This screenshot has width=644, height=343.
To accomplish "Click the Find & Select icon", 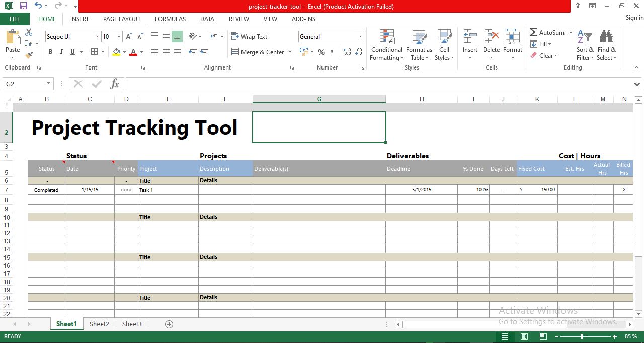I will click(607, 45).
